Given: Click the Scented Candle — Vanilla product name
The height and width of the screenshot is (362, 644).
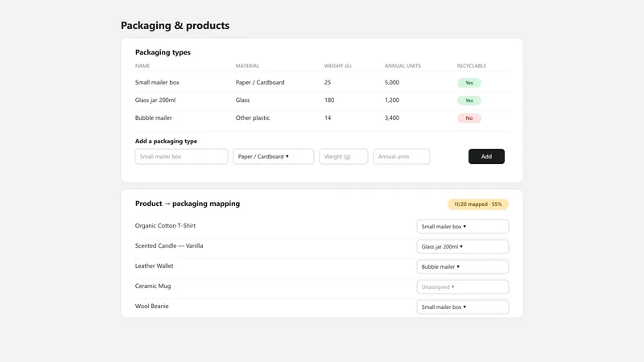Looking at the screenshot, I should pyautogui.click(x=169, y=246).
